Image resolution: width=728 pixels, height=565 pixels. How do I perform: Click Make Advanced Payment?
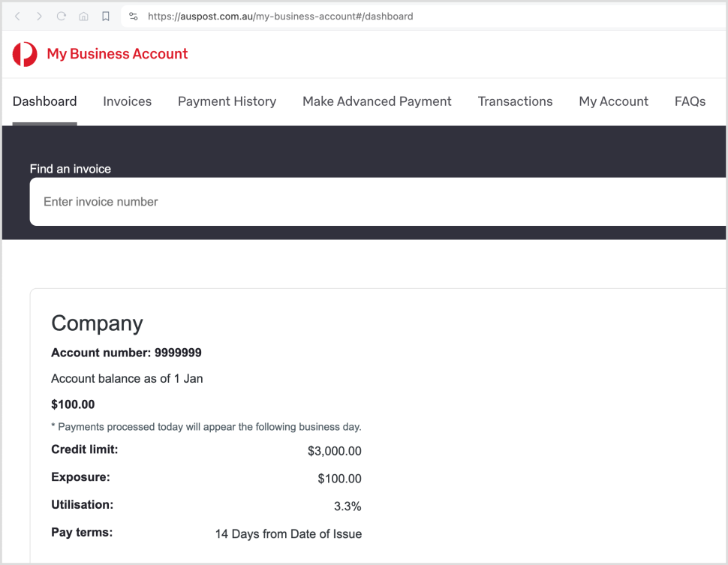377,101
